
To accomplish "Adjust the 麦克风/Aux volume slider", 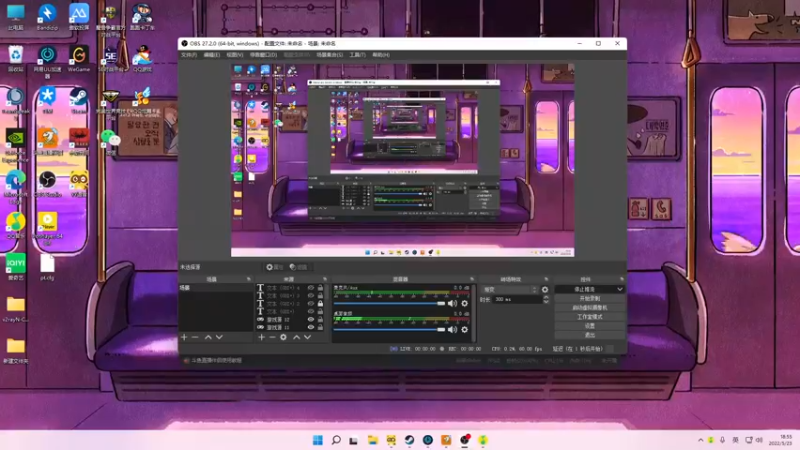I will (x=389, y=304).
